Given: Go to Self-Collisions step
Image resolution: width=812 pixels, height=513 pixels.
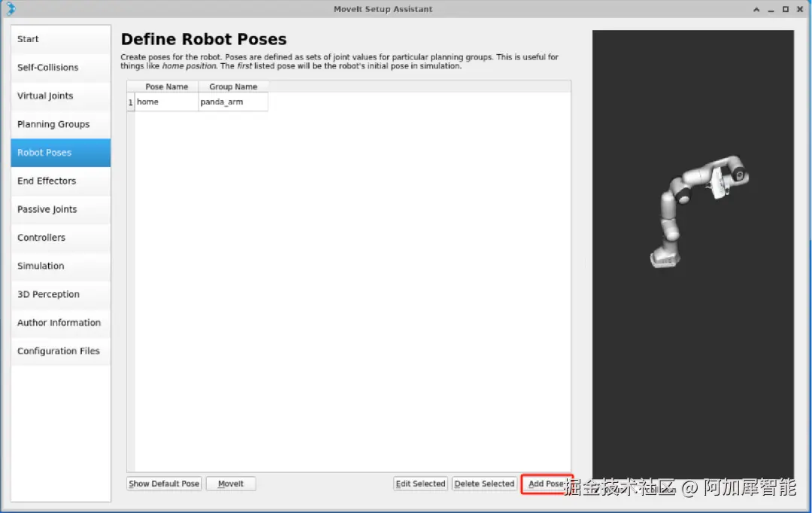Looking at the screenshot, I should click(61, 68).
